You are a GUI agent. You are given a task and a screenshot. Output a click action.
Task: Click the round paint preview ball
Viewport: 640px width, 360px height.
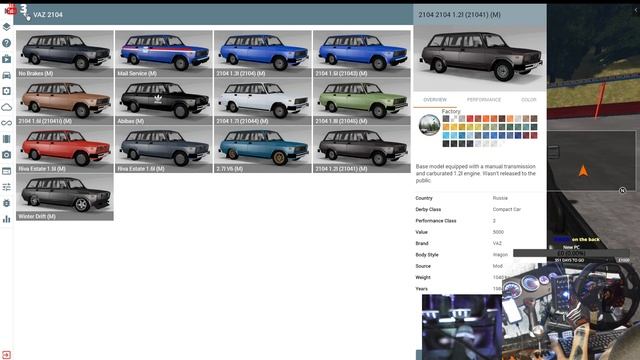(429, 125)
